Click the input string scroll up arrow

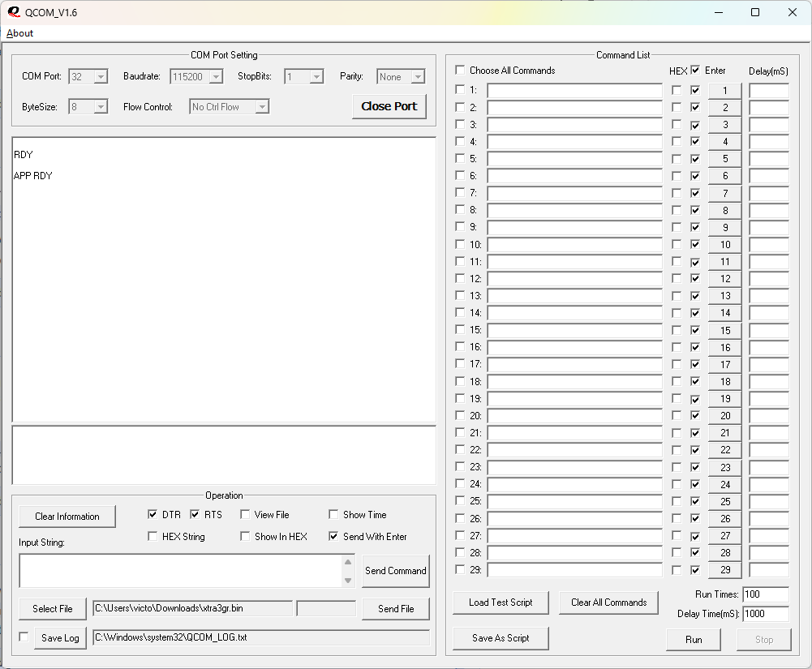coord(348,562)
